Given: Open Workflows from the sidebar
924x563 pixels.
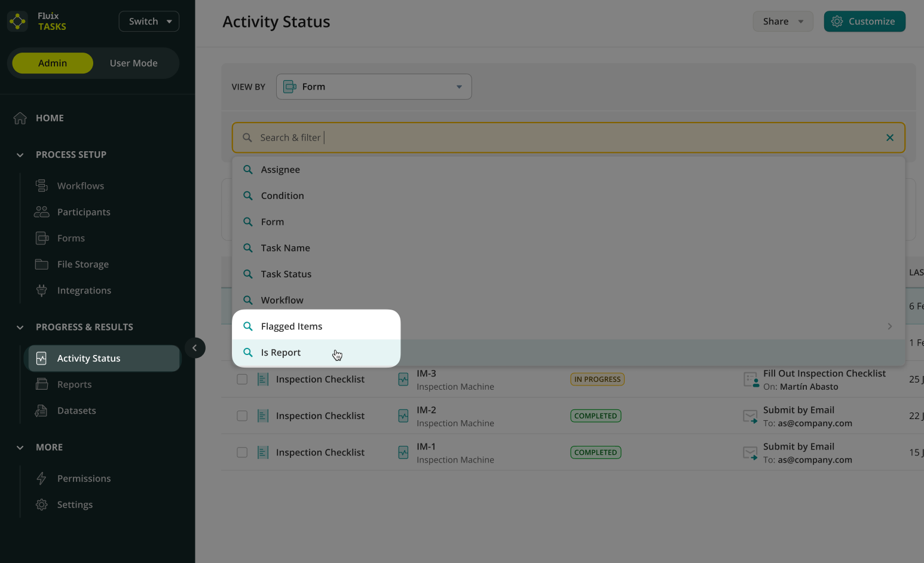Looking at the screenshot, I should (80, 186).
